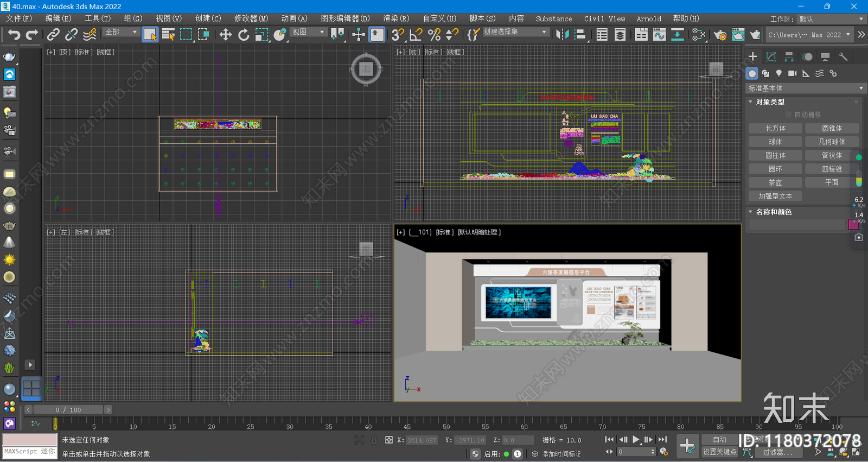Click the Play Animation button
The width and height of the screenshot is (868, 462).
tap(635, 440)
